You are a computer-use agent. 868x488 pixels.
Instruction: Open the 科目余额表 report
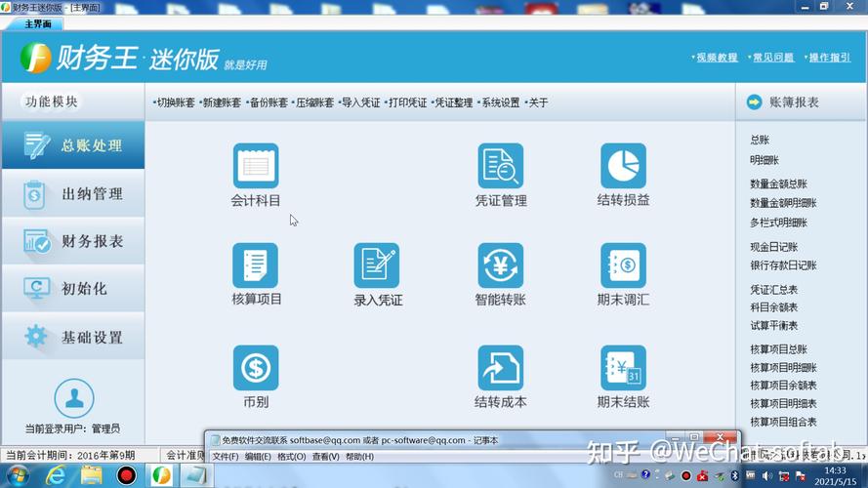pyautogui.click(x=774, y=307)
